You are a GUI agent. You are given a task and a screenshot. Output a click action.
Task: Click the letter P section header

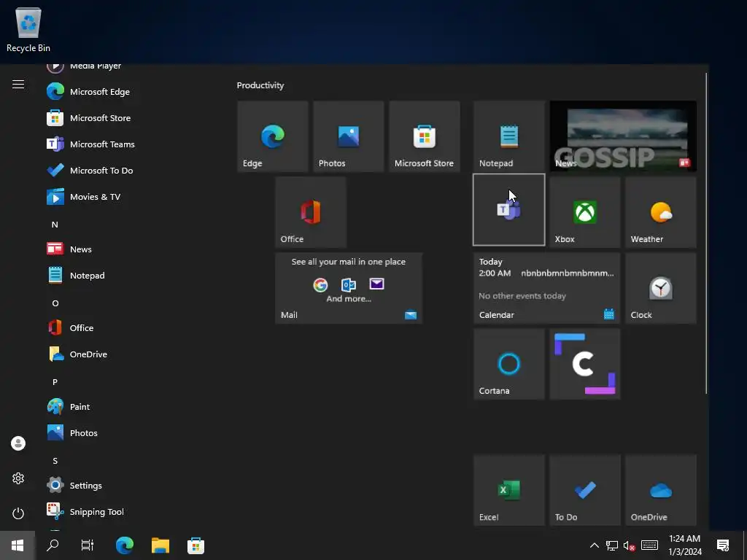pyautogui.click(x=55, y=382)
